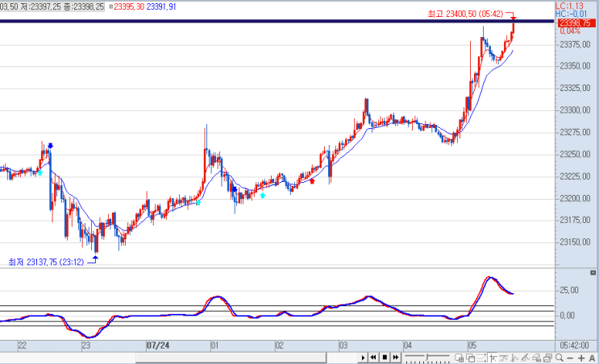This screenshot has width=599, height=364.
Task: Click the dotted chart-area icon
Action: [x=481, y=358]
